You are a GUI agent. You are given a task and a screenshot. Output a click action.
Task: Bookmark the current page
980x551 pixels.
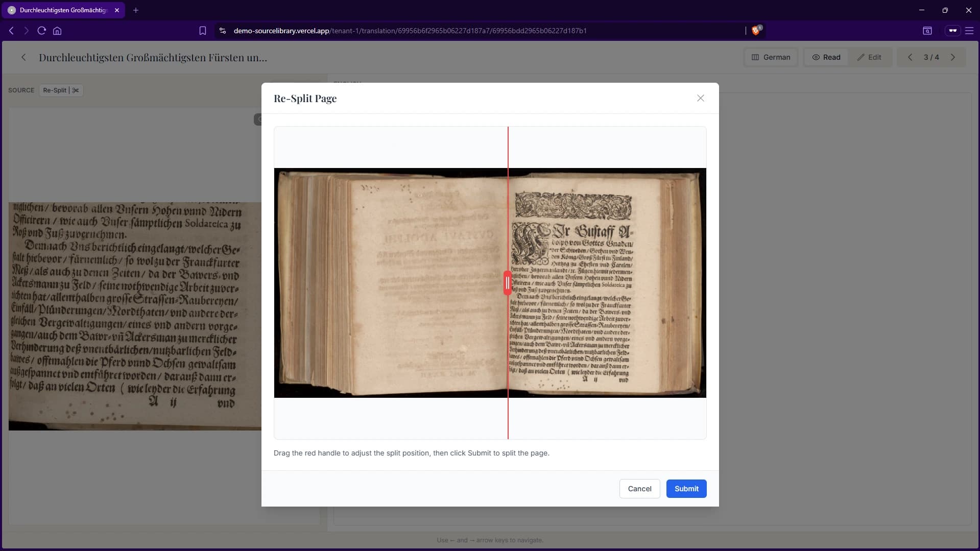[202, 31]
